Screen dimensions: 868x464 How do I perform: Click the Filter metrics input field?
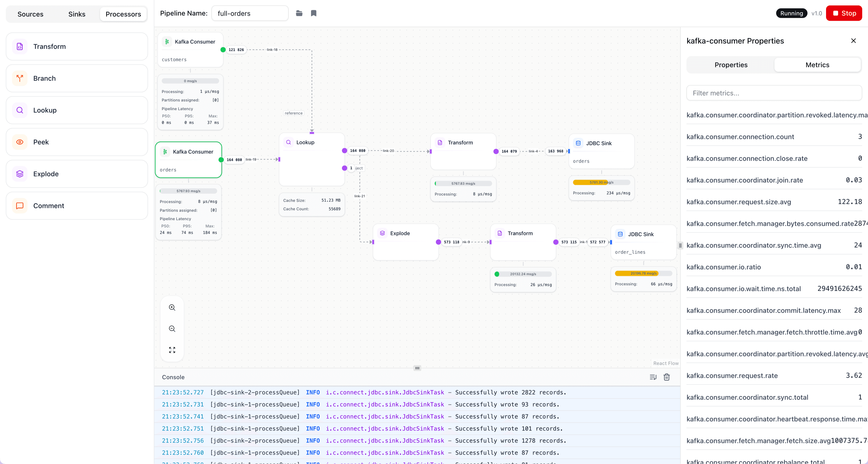[x=774, y=93]
